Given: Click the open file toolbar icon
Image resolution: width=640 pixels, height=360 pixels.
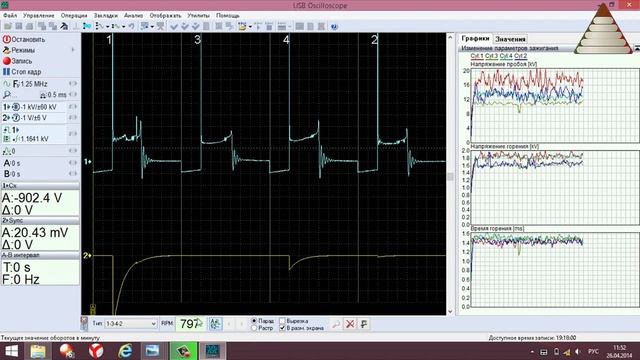Looking at the screenshot, I should click(8, 27).
